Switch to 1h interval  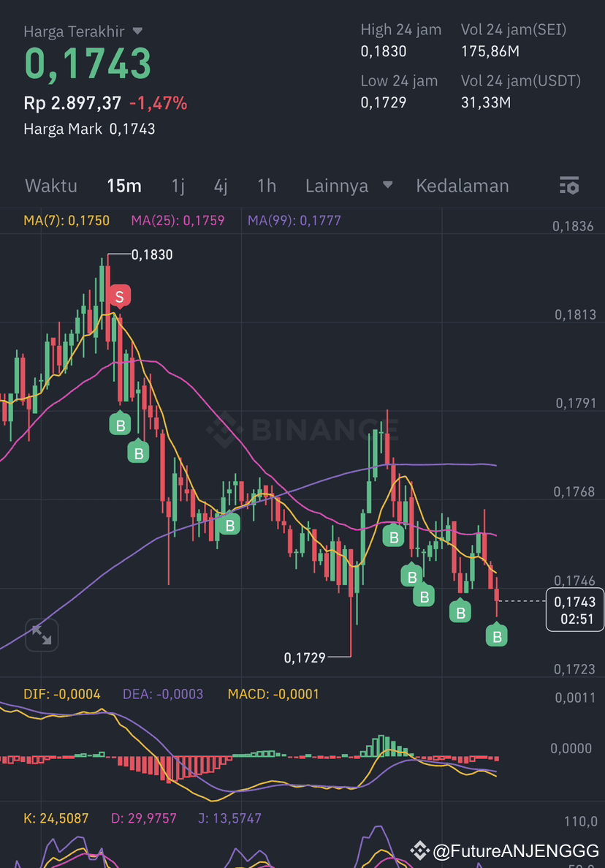(267, 186)
